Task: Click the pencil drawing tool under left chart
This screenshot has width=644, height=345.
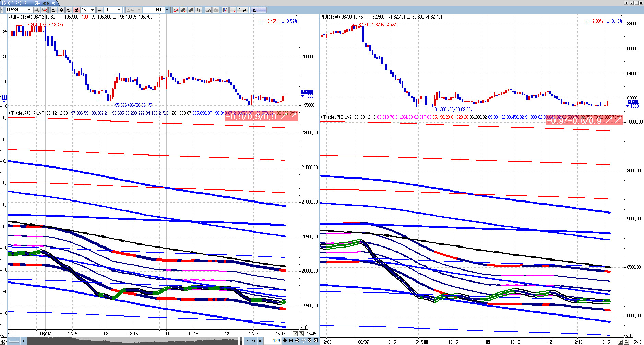Action: click(295, 334)
